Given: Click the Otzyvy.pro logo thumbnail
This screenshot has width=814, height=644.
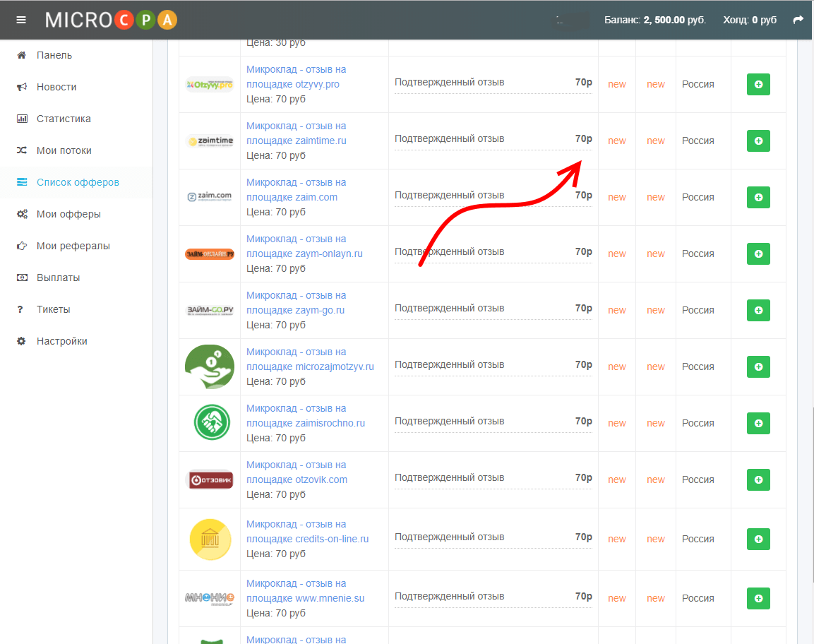Looking at the screenshot, I should [x=210, y=84].
